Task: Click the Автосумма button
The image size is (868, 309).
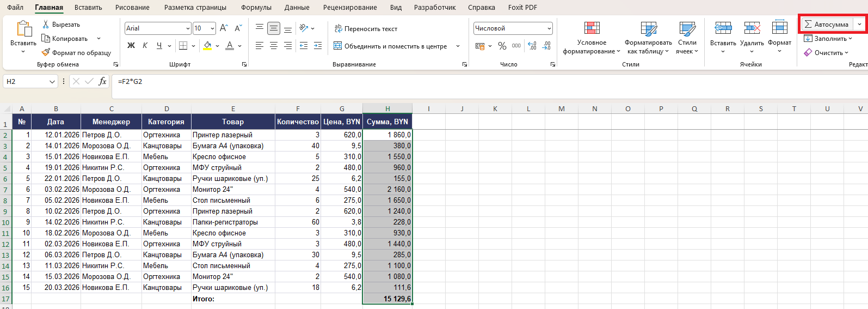Action: pyautogui.click(x=827, y=24)
